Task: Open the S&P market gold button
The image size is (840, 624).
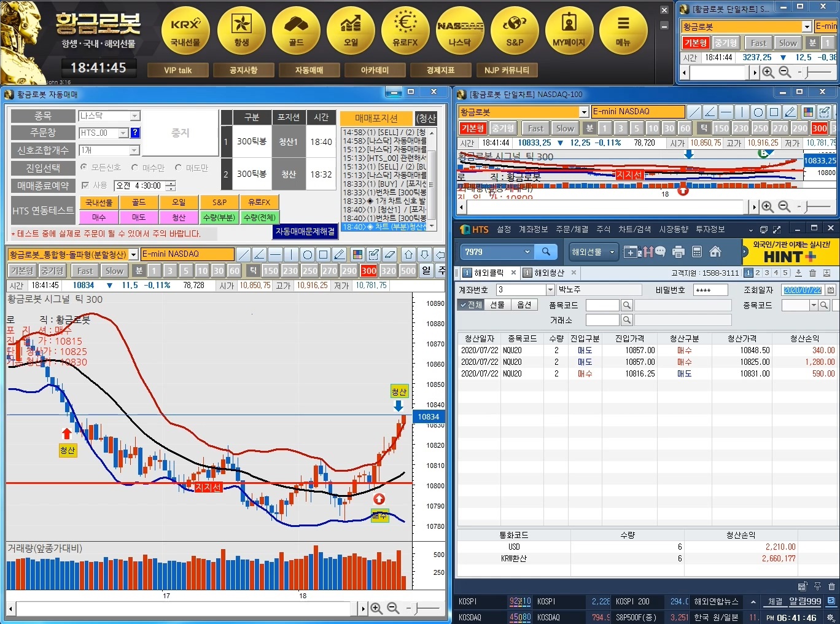Action: (515, 31)
